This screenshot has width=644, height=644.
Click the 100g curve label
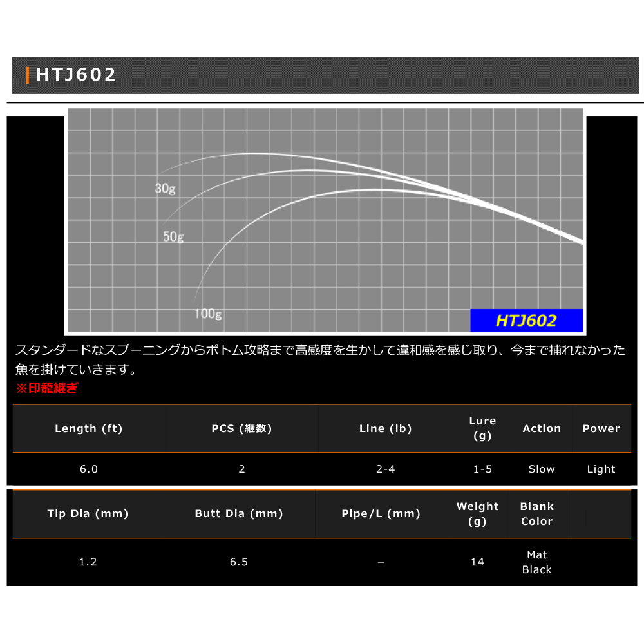click(208, 314)
